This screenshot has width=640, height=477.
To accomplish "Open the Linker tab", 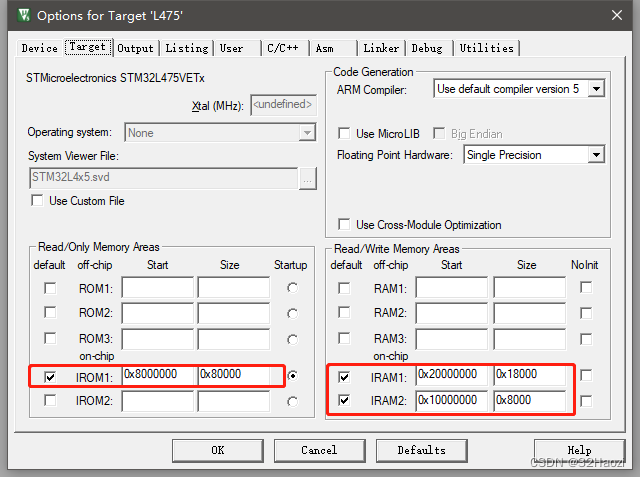I will 381,48.
